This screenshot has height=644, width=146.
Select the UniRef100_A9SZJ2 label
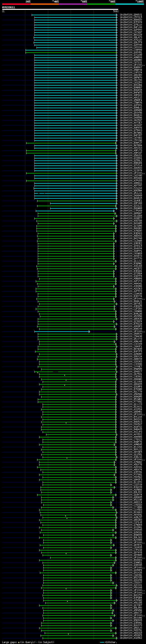pos(131,98)
